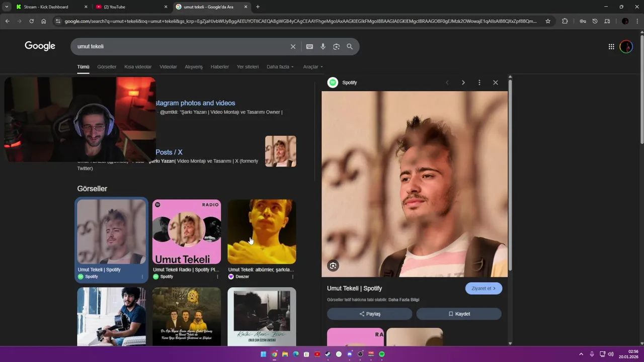644x362 pixels.
Task: Bookmark this page with the star icon
Action: coord(548,21)
